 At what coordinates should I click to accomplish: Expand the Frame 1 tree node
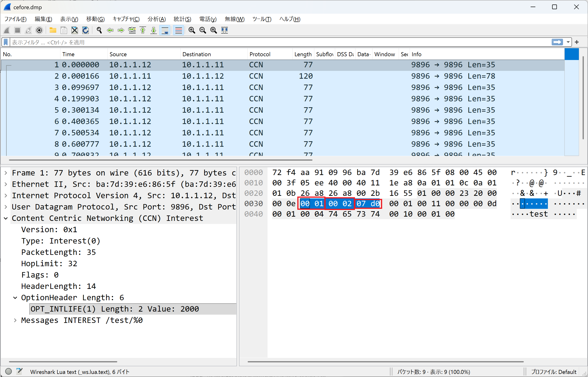(6, 173)
